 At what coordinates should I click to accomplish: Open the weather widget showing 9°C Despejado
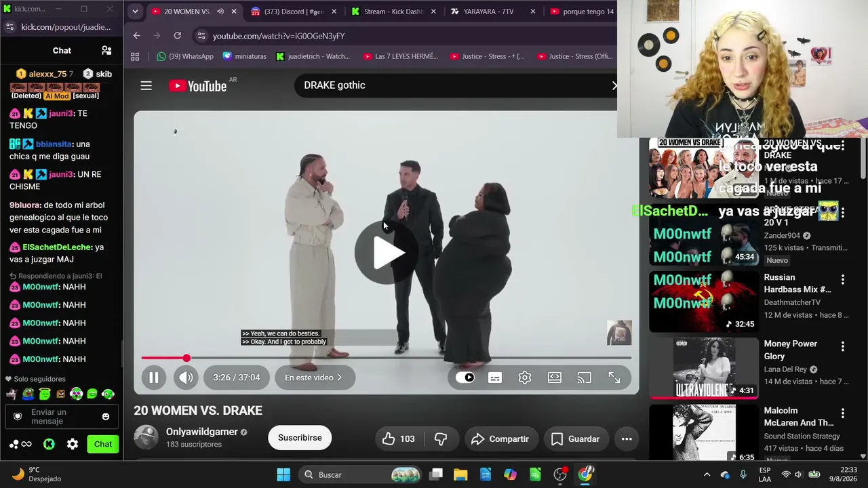(x=38, y=474)
